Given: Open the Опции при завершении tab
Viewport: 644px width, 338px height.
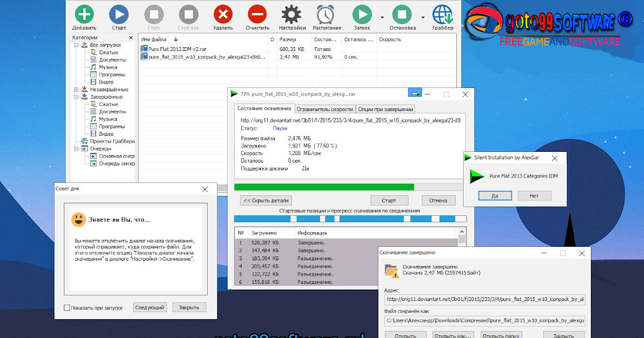Looking at the screenshot, I should [385, 109].
